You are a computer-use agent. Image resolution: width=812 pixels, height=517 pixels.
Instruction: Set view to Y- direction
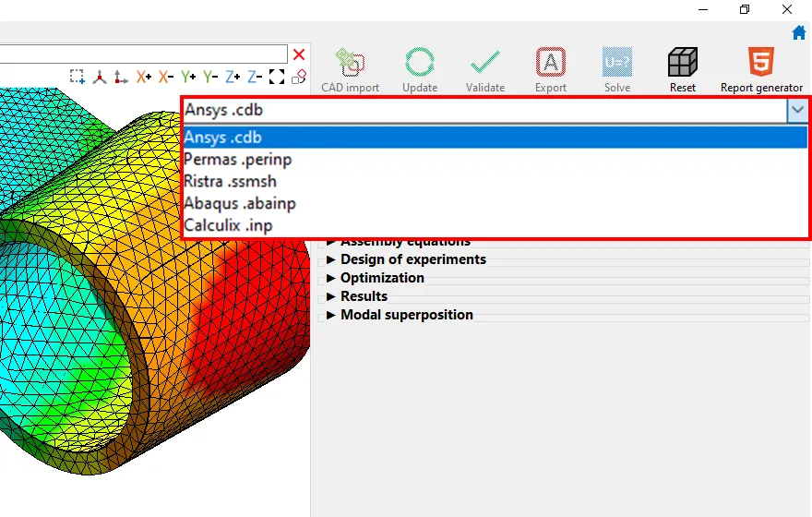pos(210,78)
